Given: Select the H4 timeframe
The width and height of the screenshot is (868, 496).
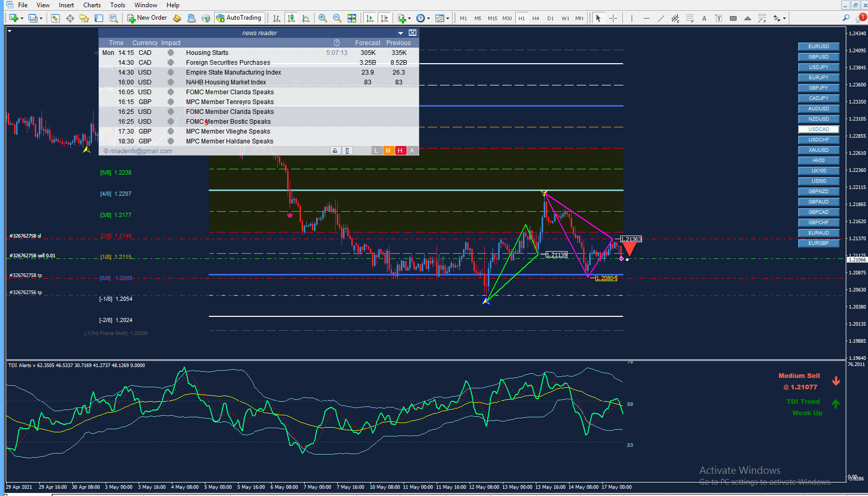Looking at the screenshot, I should click(x=536, y=18).
